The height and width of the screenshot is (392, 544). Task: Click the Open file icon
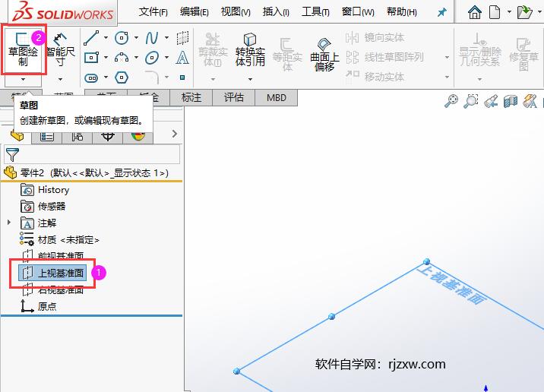(524, 12)
